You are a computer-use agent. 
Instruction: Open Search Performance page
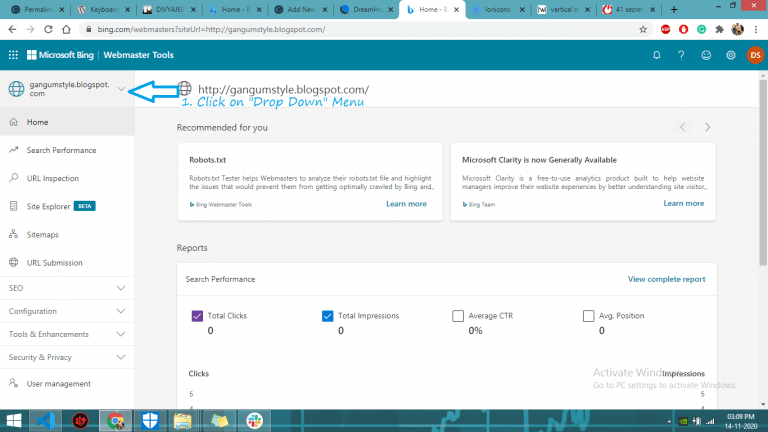[67, 150]
